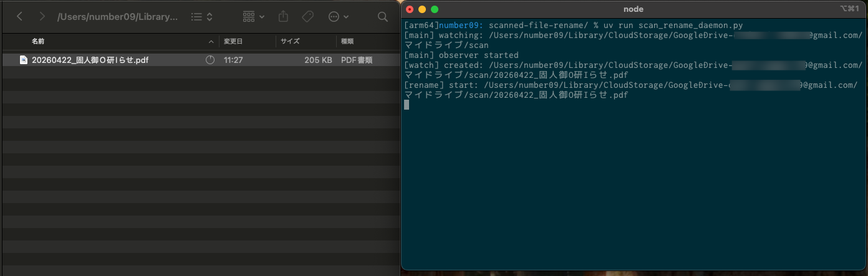Sort Finder list by サイズ column
Screen dimensions: 868x276
point(290,41)
